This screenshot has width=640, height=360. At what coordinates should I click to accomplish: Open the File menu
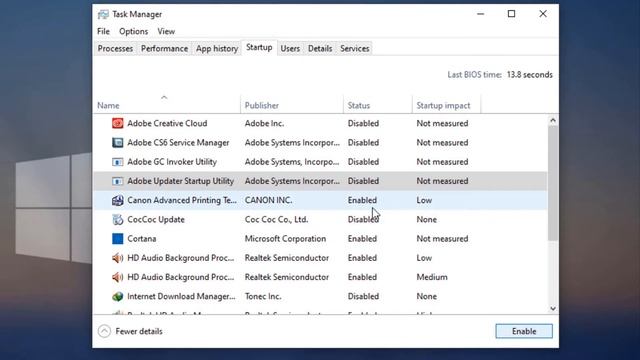click(x=103, y=31)
